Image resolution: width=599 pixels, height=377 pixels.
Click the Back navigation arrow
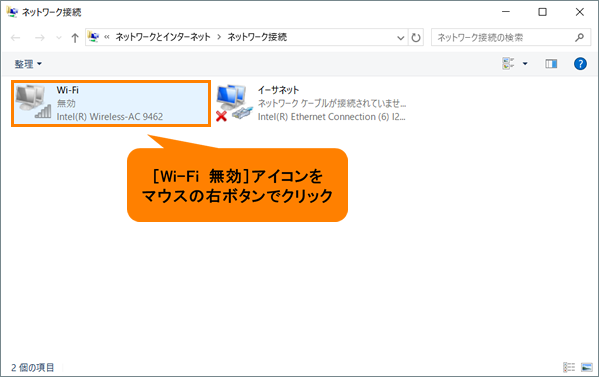tap(16, 37)
